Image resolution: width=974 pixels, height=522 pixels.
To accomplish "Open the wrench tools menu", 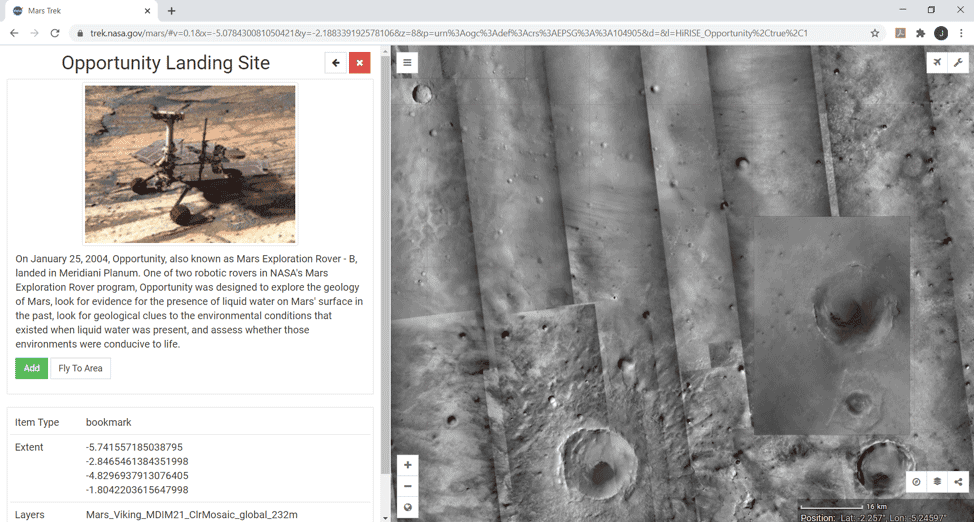I will click(958, 62).
